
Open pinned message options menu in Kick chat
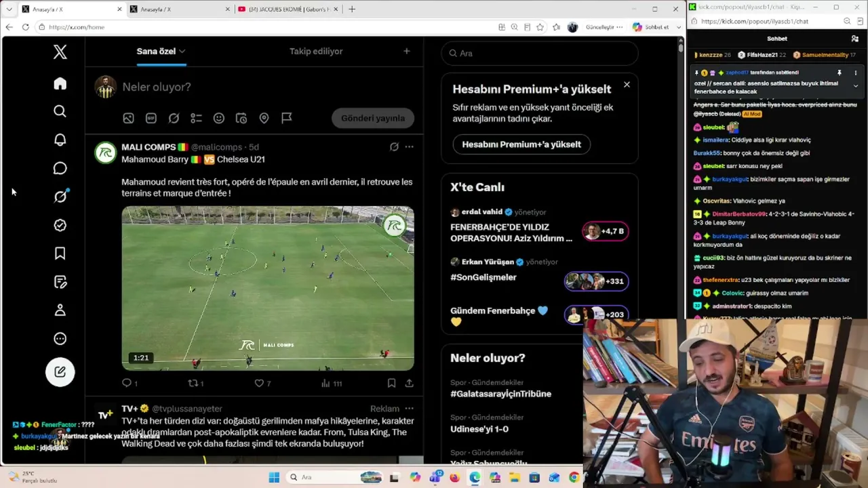click(x=855, y=73)
